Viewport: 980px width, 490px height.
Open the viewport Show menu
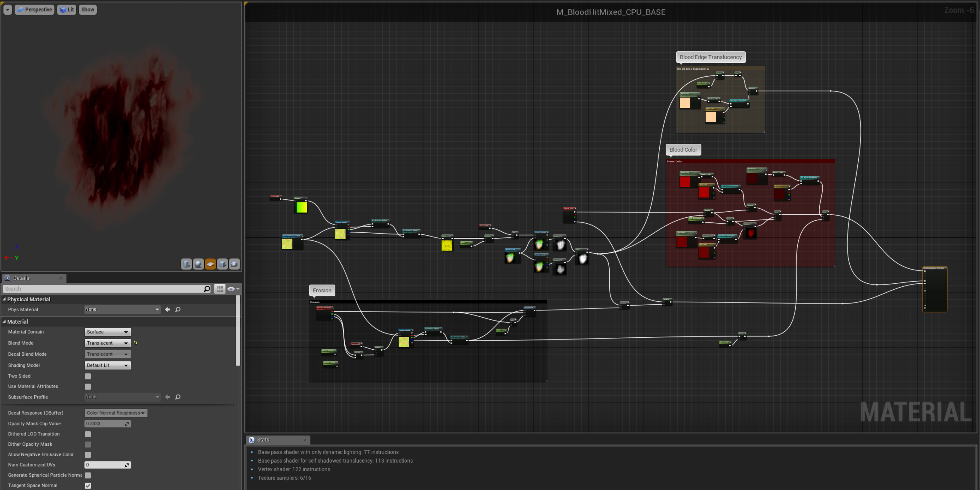[87, 9]
